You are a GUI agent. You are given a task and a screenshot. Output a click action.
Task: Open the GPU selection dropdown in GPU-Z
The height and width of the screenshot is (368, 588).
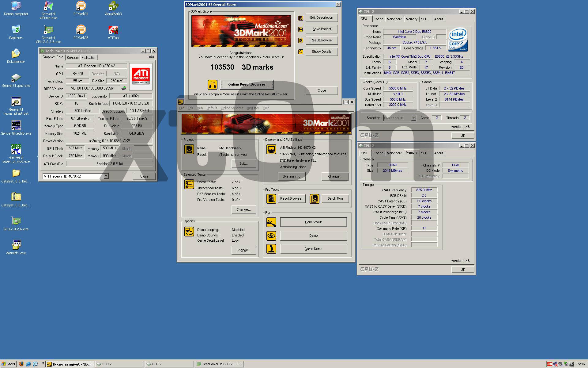106,176
